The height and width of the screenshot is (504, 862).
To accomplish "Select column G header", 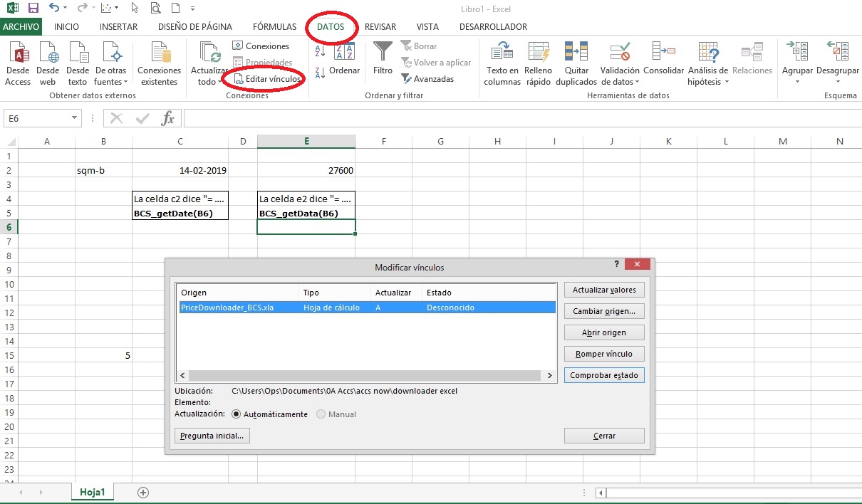I will pyautogui.click(x=441, y=142).
